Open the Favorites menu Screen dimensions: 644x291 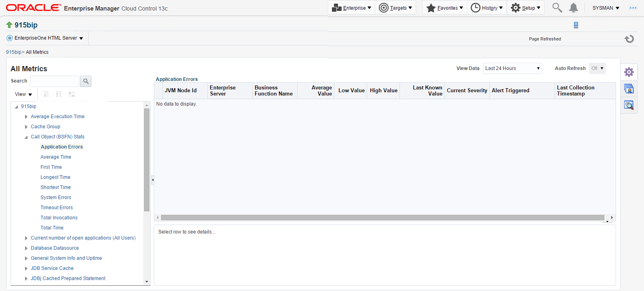pyautogui.click(x=444, y=8)
